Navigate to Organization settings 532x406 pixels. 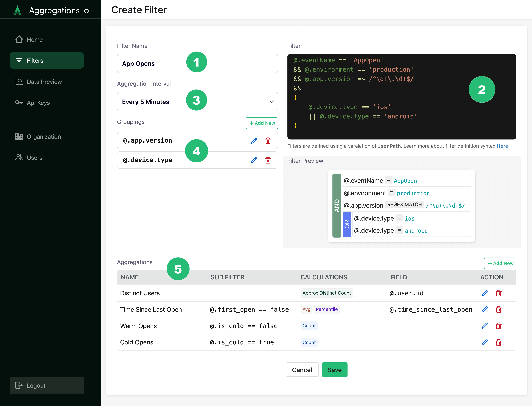(44, 137)
